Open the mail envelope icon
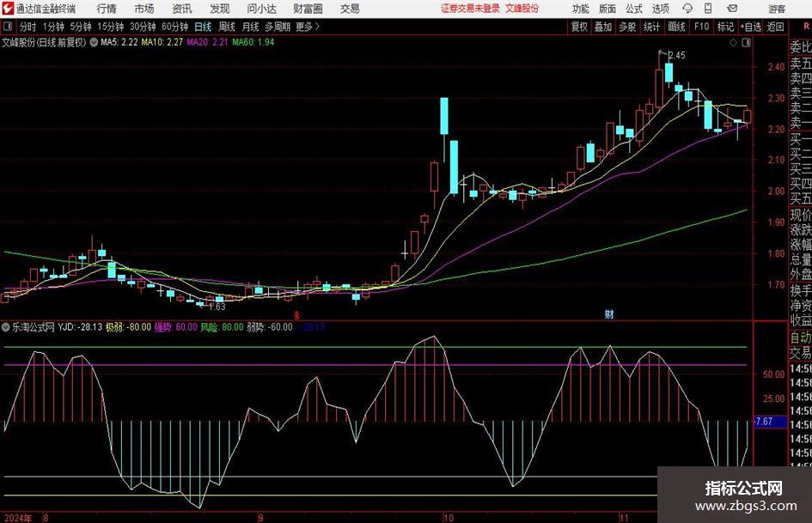The image size is (812, 523). click(x=732, y=9)
